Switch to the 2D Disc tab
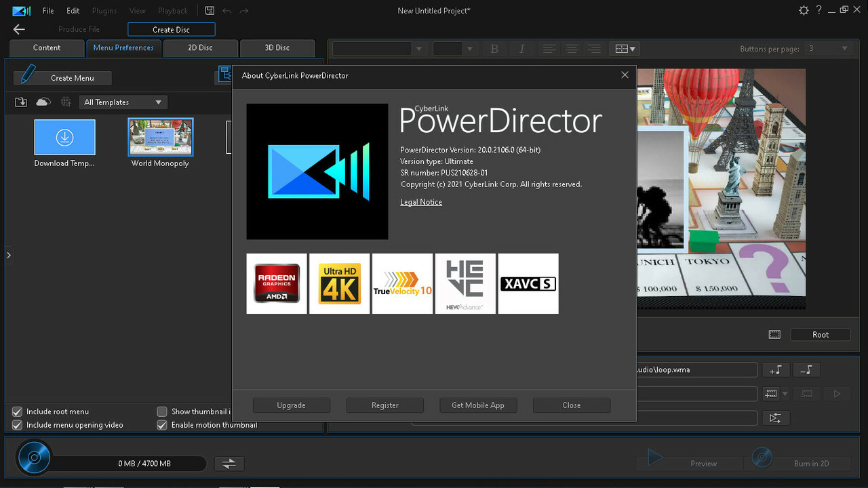868x488 pixels. [x=201, y=48]
